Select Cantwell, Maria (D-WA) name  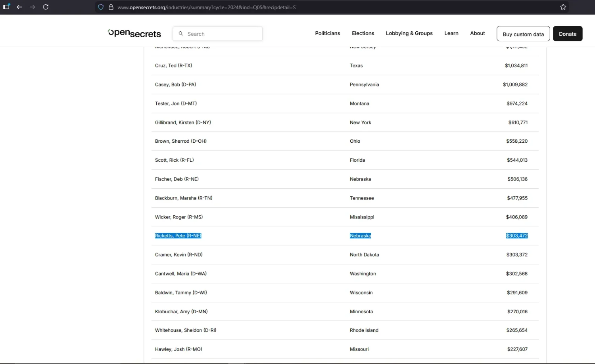181,274
